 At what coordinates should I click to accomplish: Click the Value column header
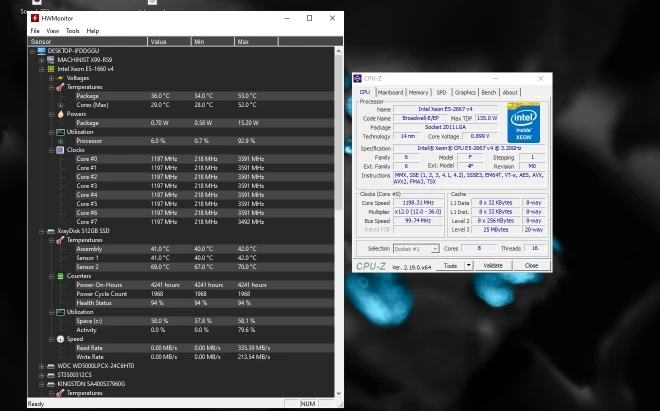pos(169,42)
